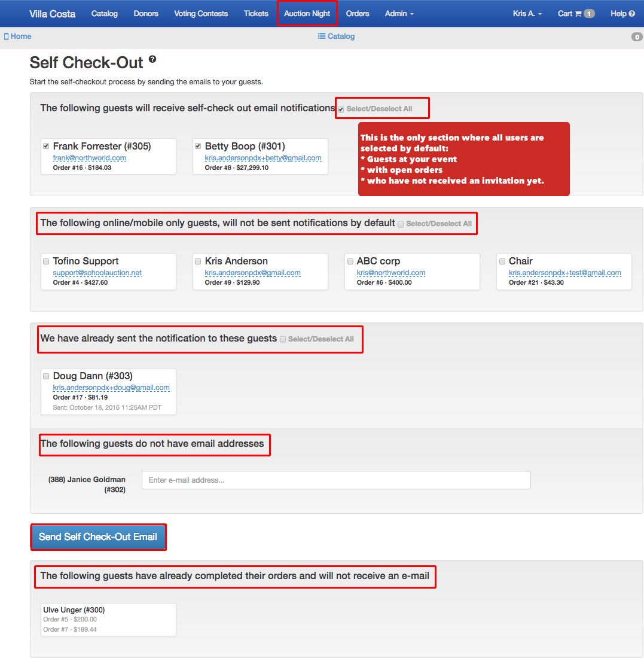Click kris.andersonpdx+betty@gmail.com email link
The image size is (644, 658).
coord(263,158)
